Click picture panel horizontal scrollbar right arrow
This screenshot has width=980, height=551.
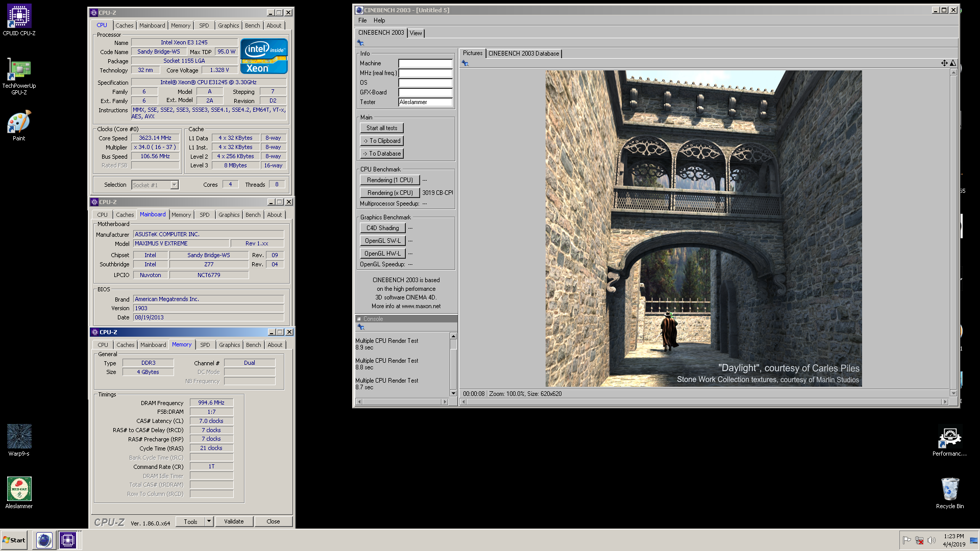pyautogui.click(x=945, y=402)
